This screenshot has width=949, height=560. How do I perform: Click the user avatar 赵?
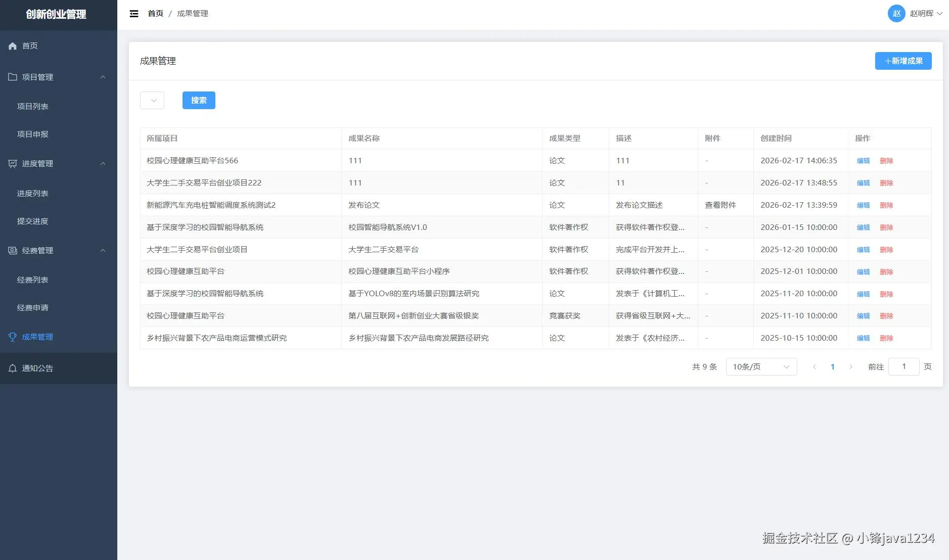(896, 14)
